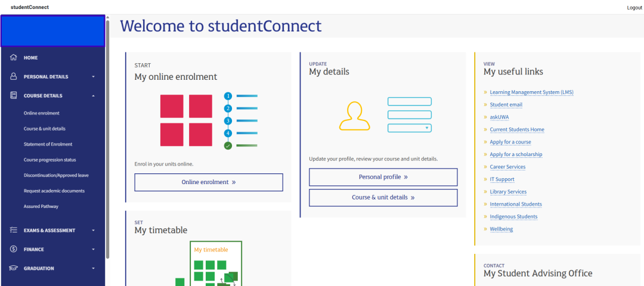Viewport: 644px width, 286px height.
Task: Click the Graduation cap icon
Action: pos(14,268)
